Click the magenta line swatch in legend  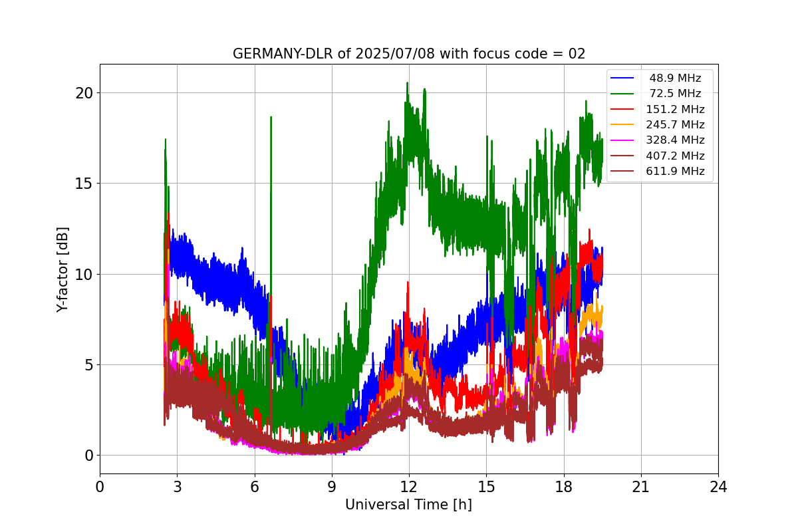coord(623,140)
